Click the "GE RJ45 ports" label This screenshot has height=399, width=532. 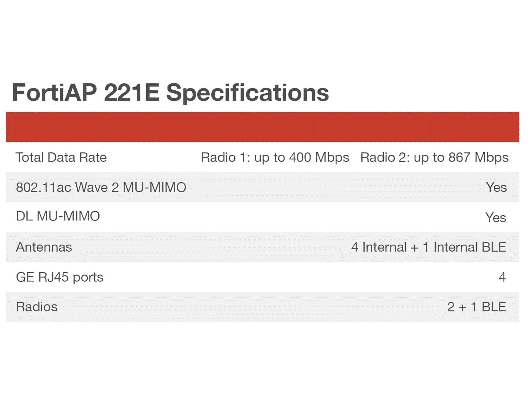click(x=60, y=277)
